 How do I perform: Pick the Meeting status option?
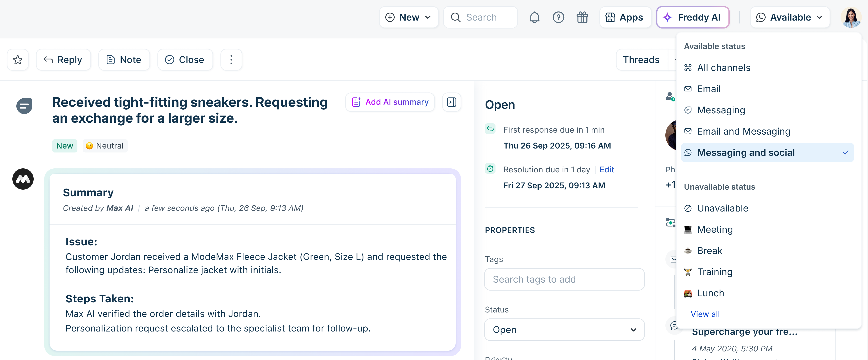click(715, 229)
